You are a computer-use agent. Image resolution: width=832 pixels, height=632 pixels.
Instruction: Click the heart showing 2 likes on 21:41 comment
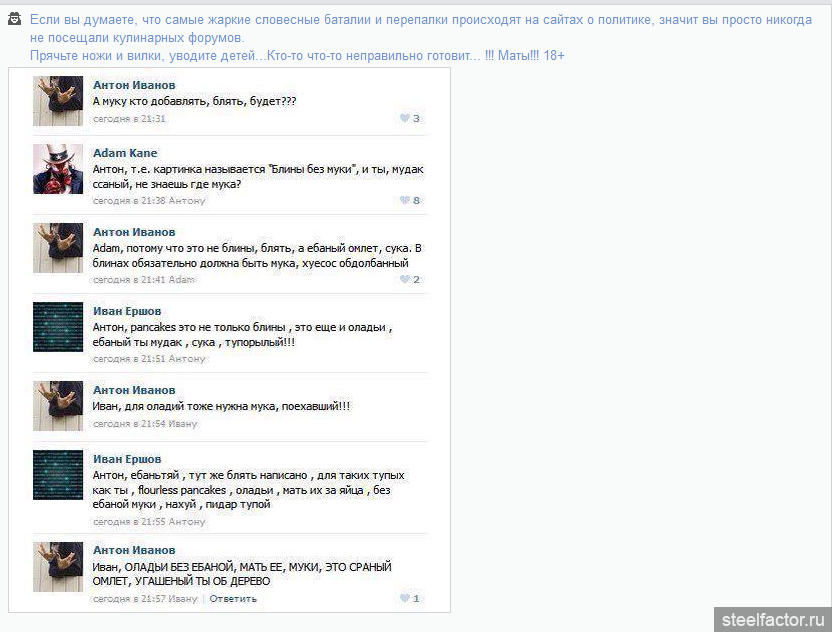pos(405,279)
